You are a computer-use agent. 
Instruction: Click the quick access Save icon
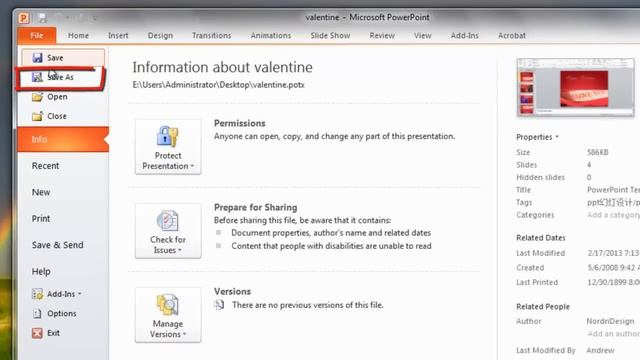pos(42,18)
